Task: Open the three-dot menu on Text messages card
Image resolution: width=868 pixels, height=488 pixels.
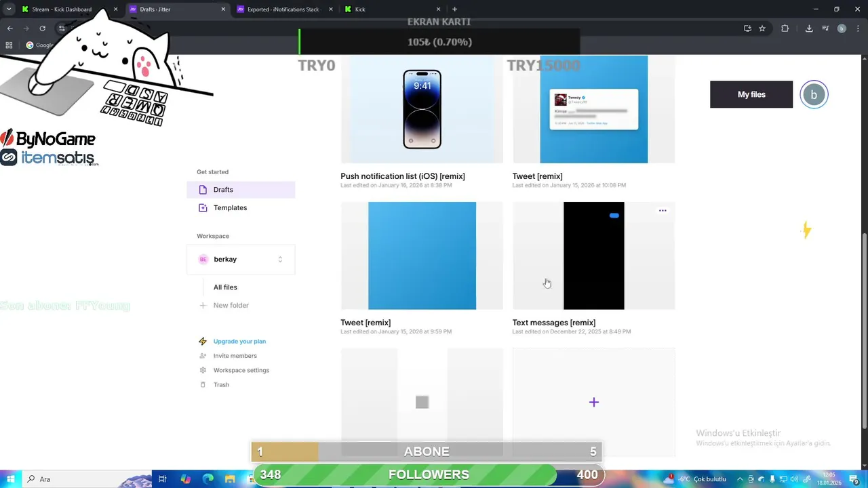Action: 663,211
